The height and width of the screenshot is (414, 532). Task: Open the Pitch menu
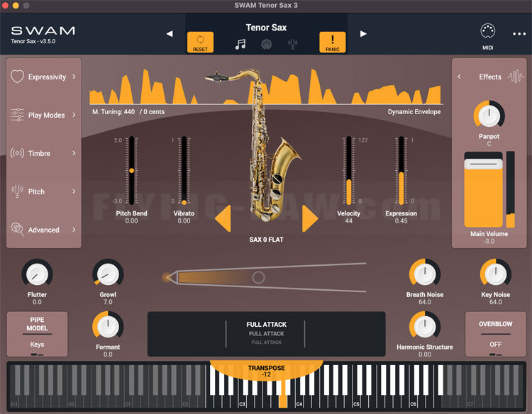(x=44, y=191)
